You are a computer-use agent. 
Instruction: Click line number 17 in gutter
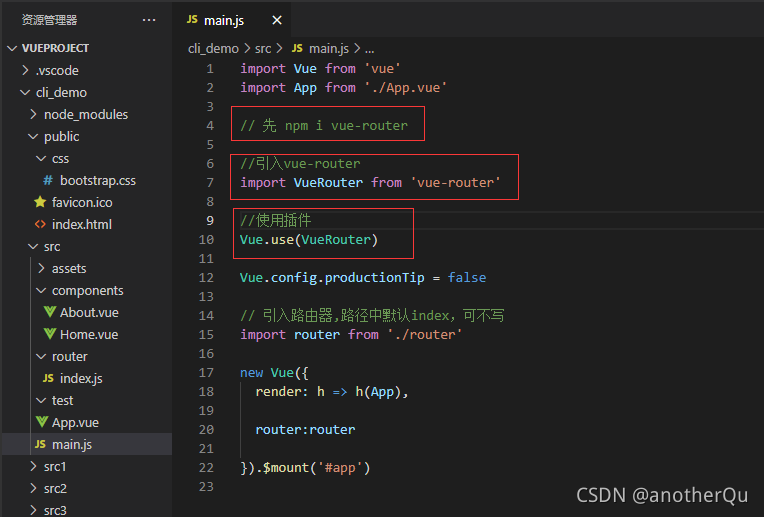[x=207, y=373]
